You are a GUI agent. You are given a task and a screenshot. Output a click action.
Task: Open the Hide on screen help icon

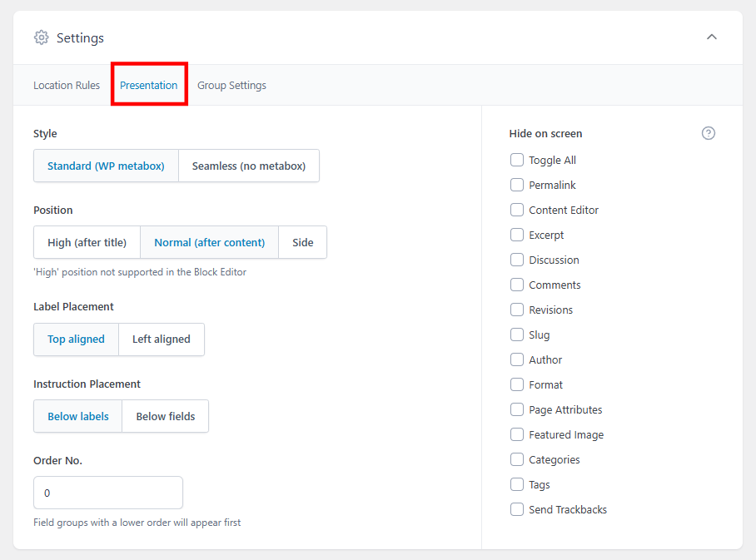[x=709, y=133]
